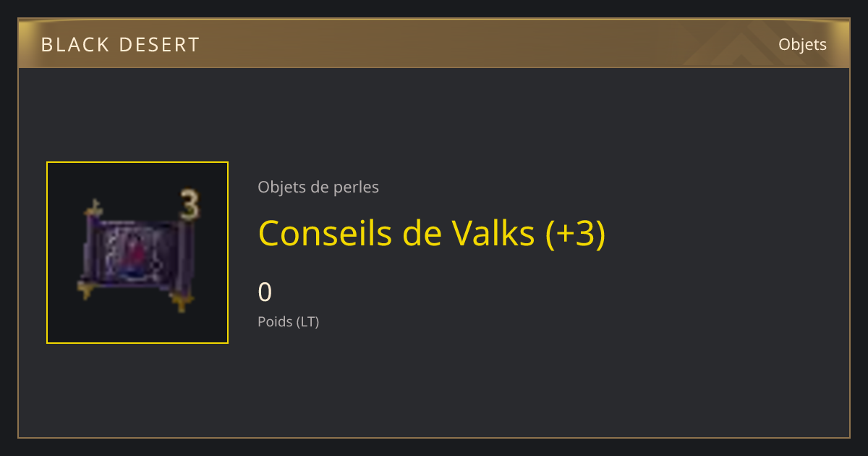Click the gold header banner bar
Screen dimensions: 868x456
(434, 43)
